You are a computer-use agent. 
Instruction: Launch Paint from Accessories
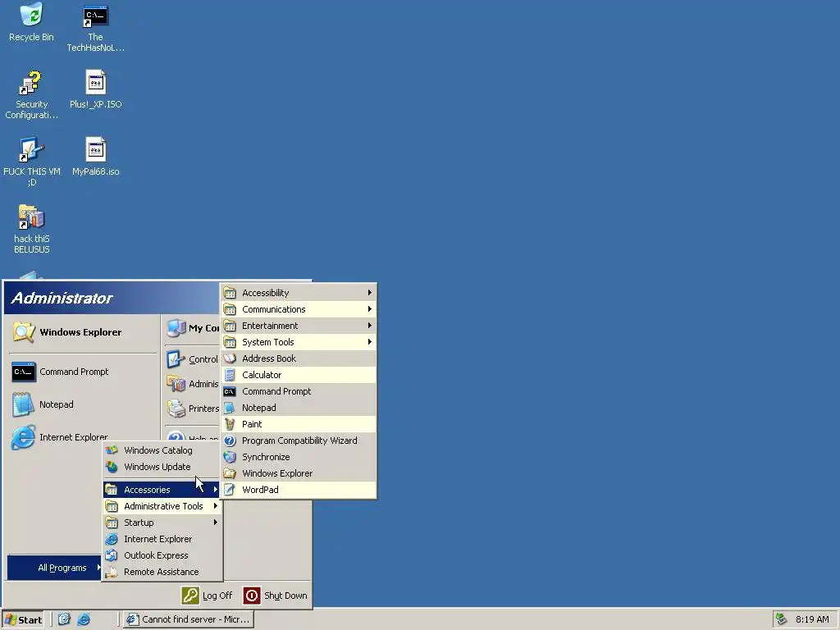coord(299,424)
